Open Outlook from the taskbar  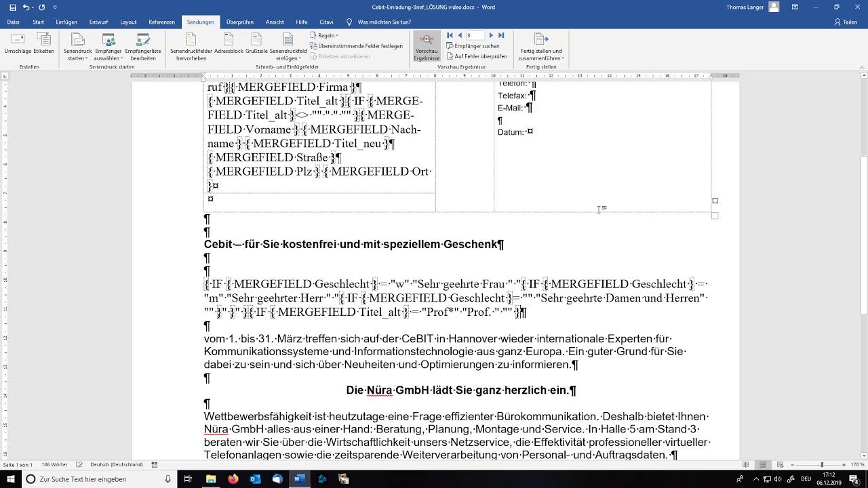coord(256,479)
